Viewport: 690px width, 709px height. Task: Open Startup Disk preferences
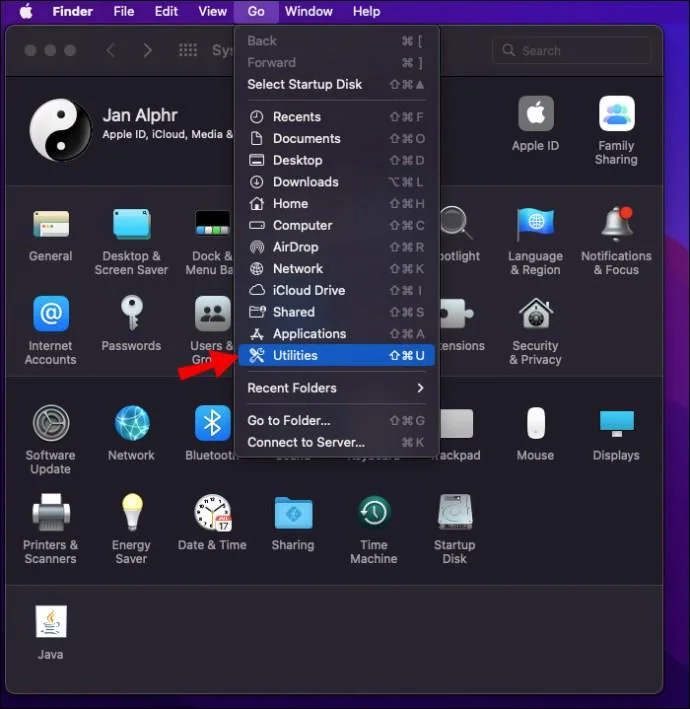454,529
